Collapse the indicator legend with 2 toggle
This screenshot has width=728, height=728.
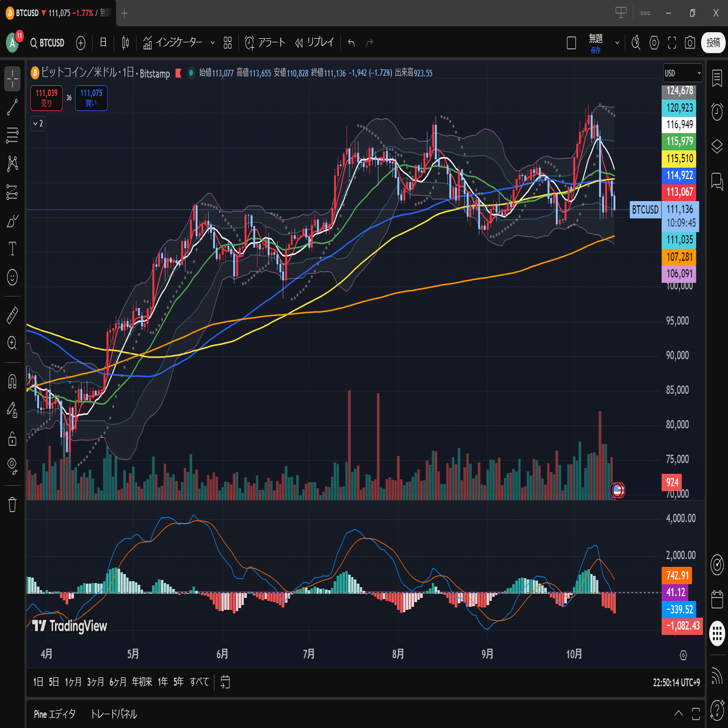[x=38, y=124]
